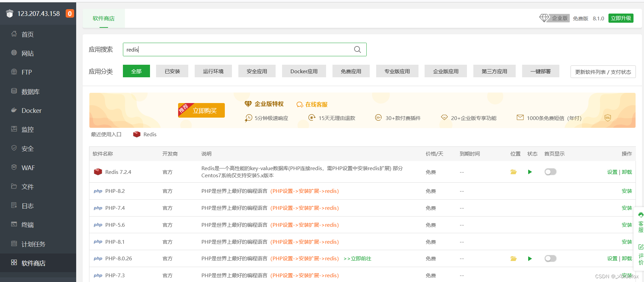Click >>立即前往 link for PHP-8.0.26

[357, 259]
